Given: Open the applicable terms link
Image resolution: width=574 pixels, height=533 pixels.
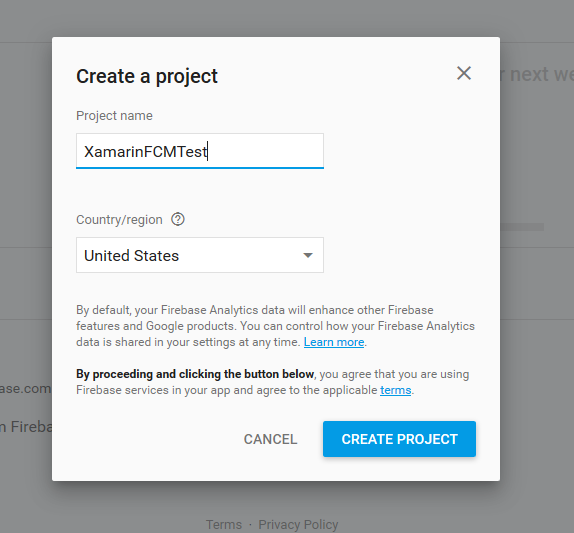Looking at the screenshot, I should pyautogui.click(x=395, y=390).
